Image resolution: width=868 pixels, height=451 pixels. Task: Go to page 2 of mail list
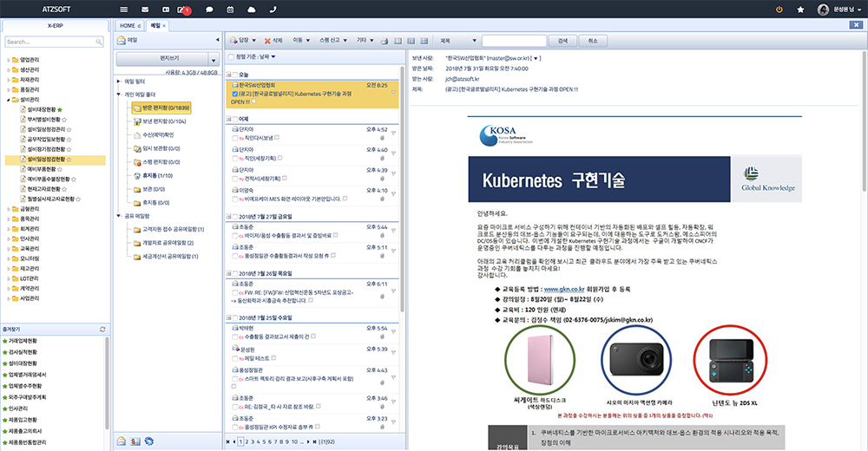(247, 441)
